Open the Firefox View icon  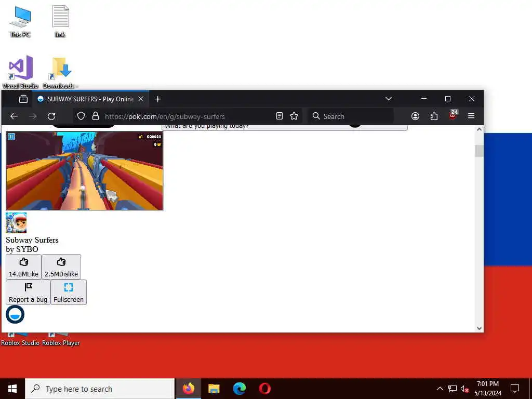[23, 99]
